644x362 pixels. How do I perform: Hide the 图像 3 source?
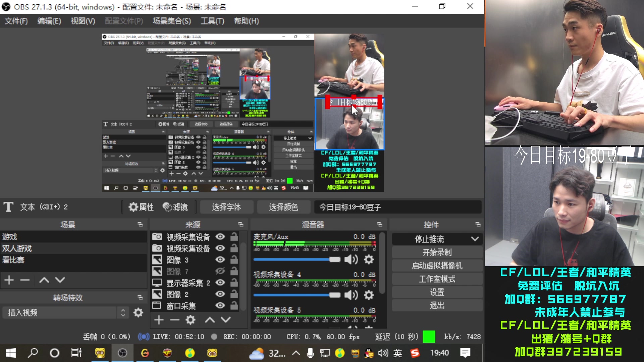[x=220, y=260]
